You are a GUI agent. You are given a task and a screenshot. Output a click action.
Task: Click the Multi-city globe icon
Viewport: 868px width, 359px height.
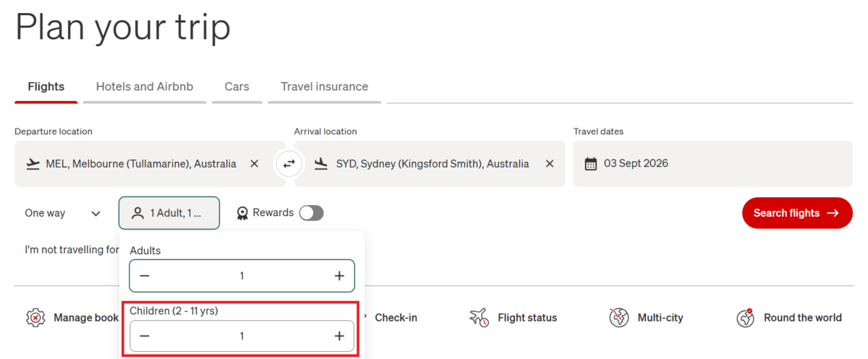pos(618,318)
